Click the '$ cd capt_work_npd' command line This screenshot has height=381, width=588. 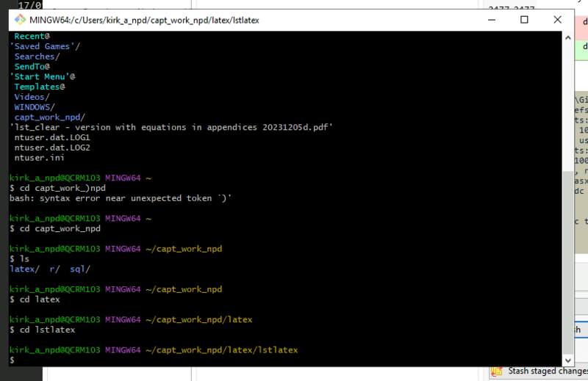pos(55,228)
